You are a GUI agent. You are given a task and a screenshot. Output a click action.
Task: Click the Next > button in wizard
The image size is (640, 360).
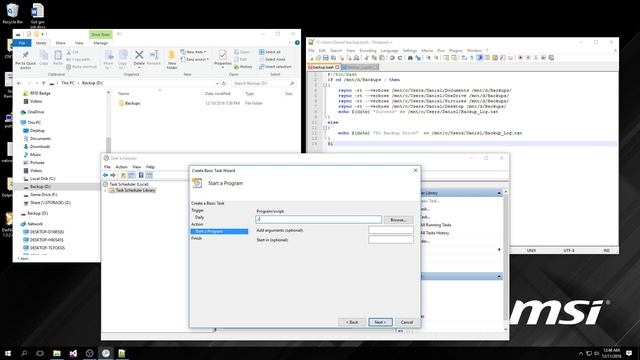pyautogui.click(x=380, y=322)
